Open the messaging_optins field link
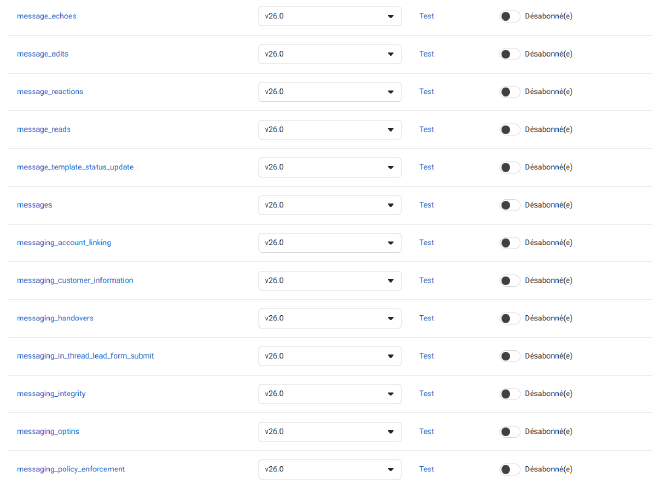 pos(48,431)
